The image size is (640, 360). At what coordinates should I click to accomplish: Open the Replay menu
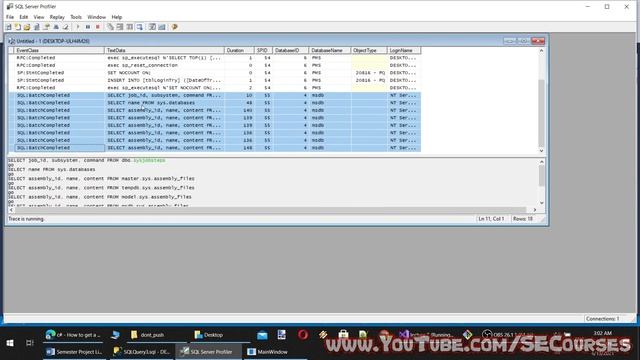(x=57, y=17)
